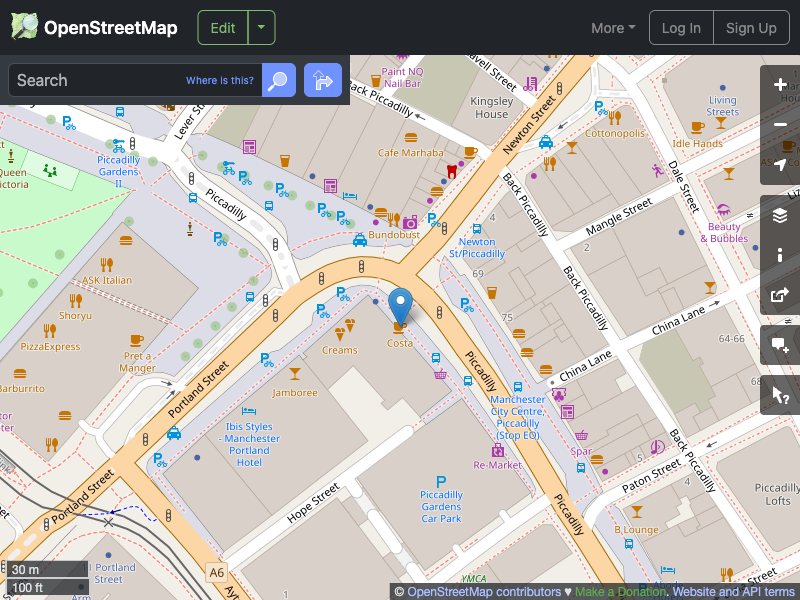The image size is (800, 600).
Task: Click the Edit button
Action: click(222, 27)
